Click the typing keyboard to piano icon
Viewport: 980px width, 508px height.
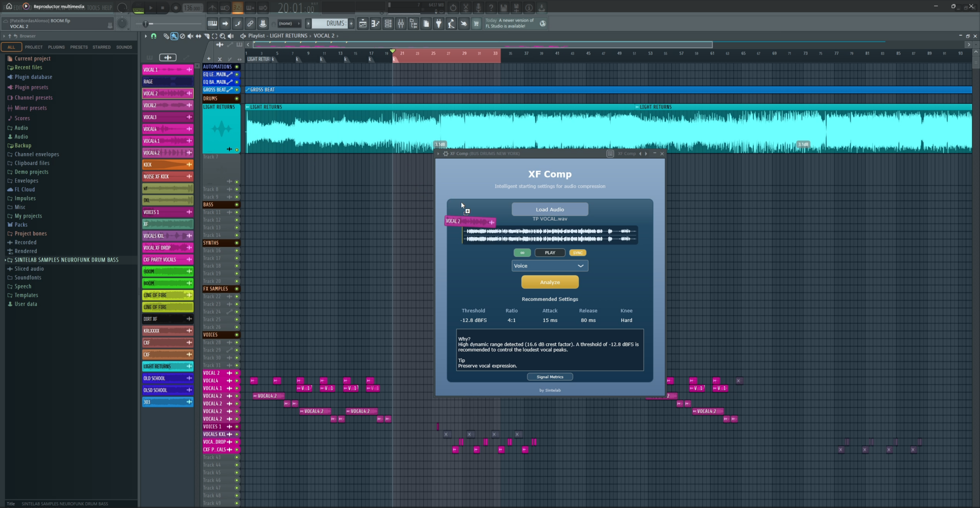pyautogui.click(x=212, y=23)
